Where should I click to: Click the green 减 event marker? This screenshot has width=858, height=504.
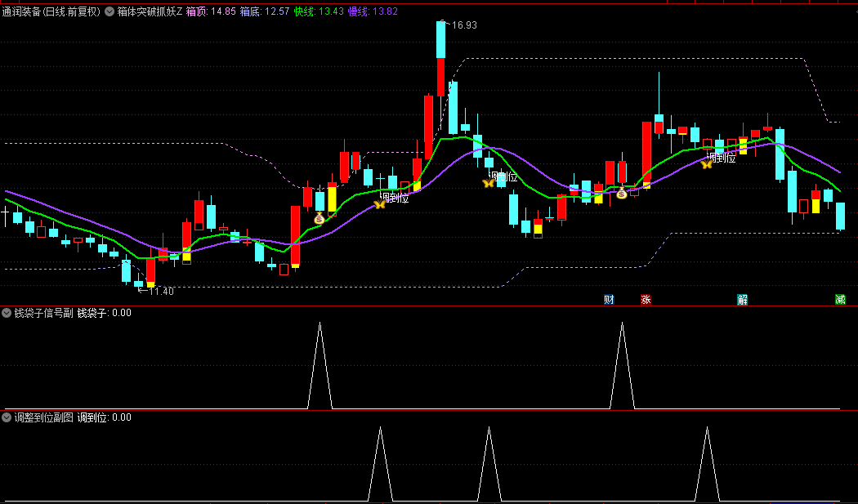point(840,299)
